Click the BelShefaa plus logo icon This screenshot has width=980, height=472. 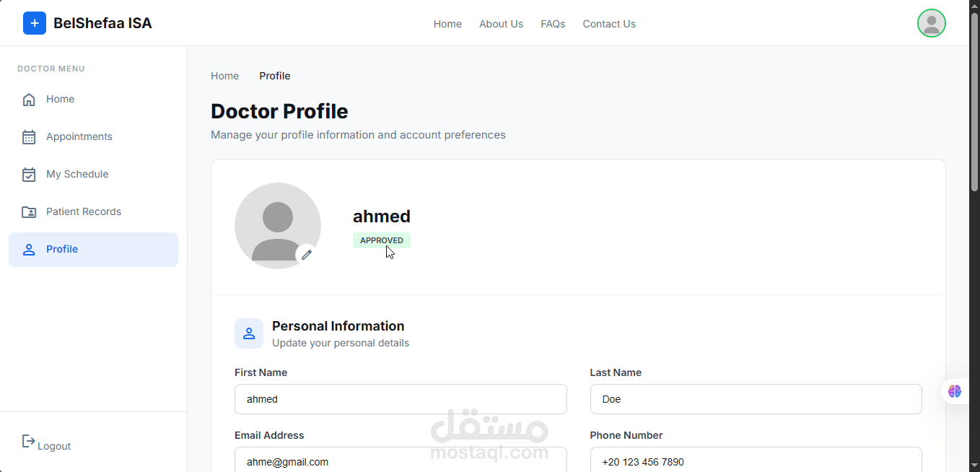pyautogui.click(x=35, y=24)
